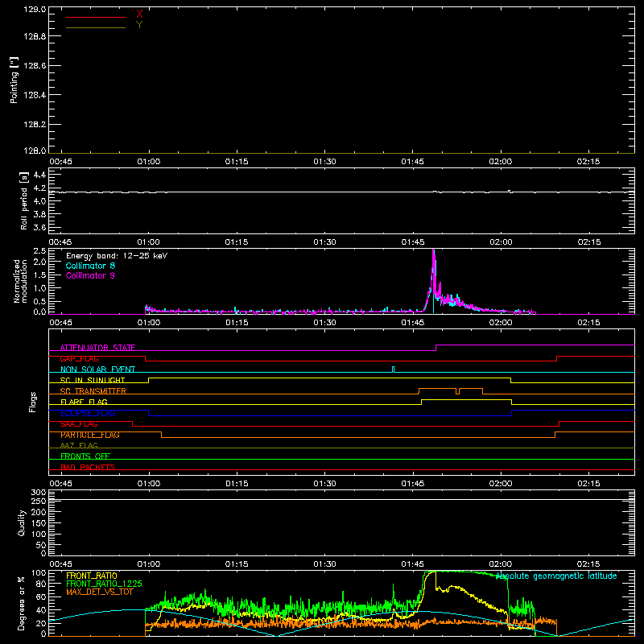Click the Collimator 9 legend label
644x644 pixels.
coord(90,275)
